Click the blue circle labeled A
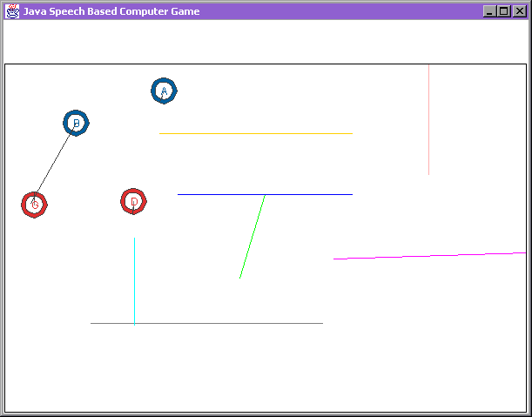 click(x=164, y=91)
